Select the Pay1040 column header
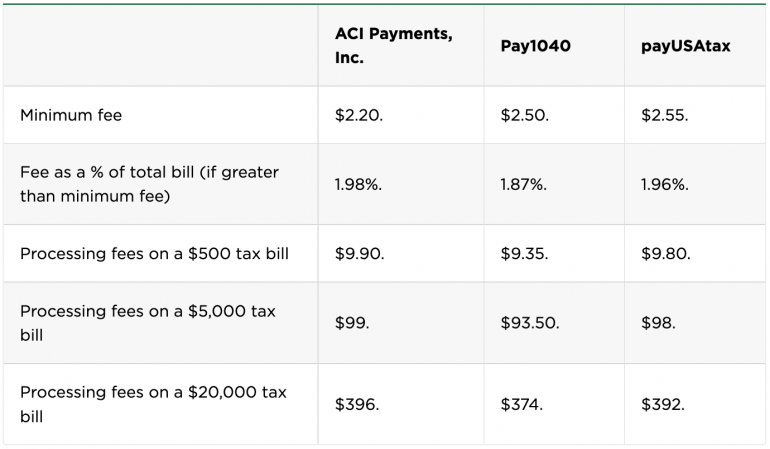This screenshot has width=770, height=449. pyautogui.click(x=535, y=46)
